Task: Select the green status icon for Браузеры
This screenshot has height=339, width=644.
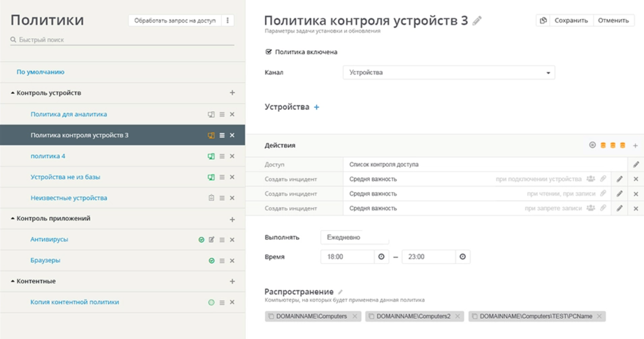Action: point(212,261)
